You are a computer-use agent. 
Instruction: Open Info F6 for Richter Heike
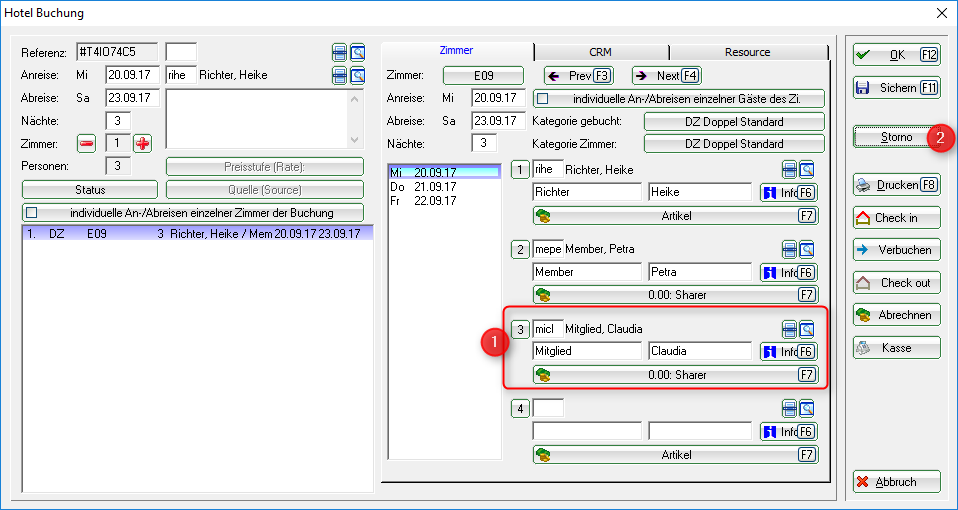[x=789, y=193]
